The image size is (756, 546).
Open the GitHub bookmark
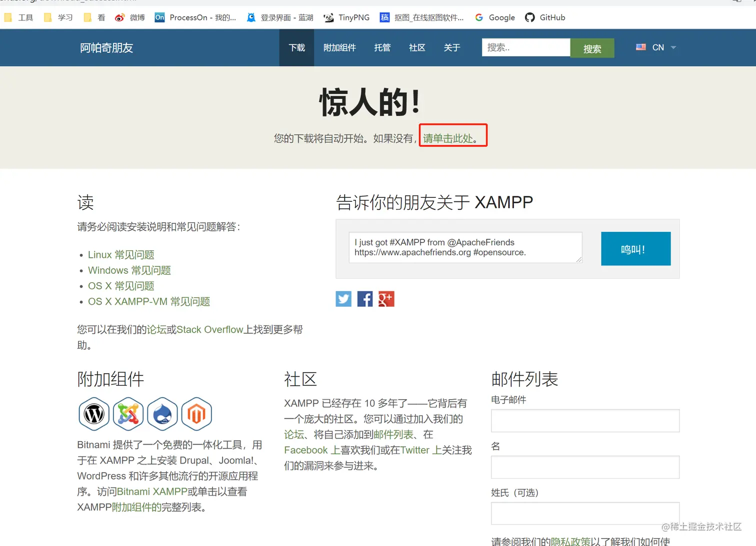coord(545,17)
